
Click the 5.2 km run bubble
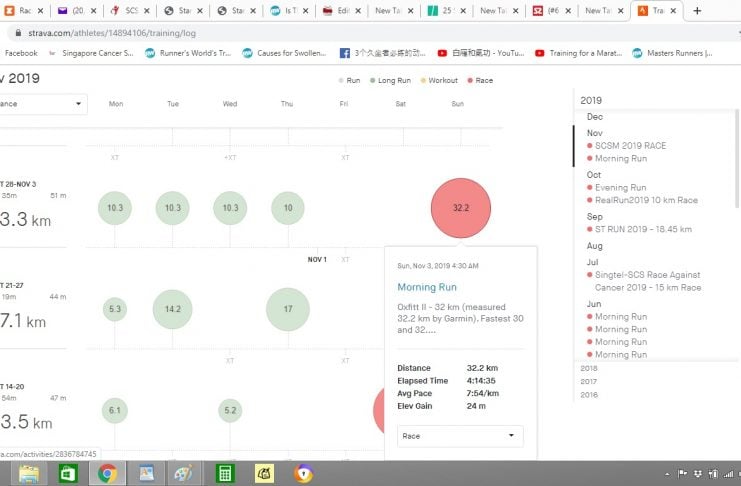point(230,410)
